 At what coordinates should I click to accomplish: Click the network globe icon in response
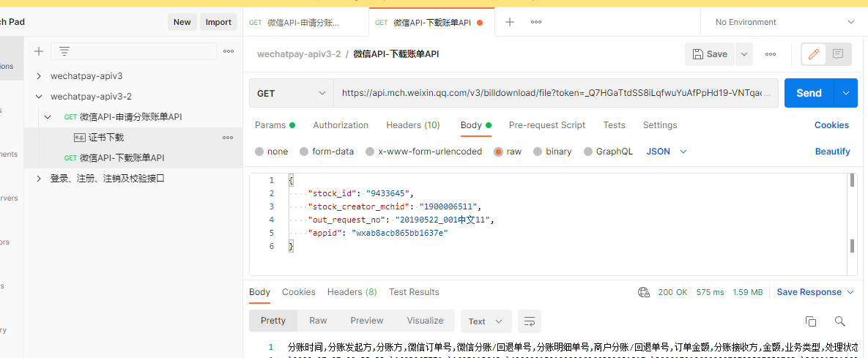[x=643, y=292]
